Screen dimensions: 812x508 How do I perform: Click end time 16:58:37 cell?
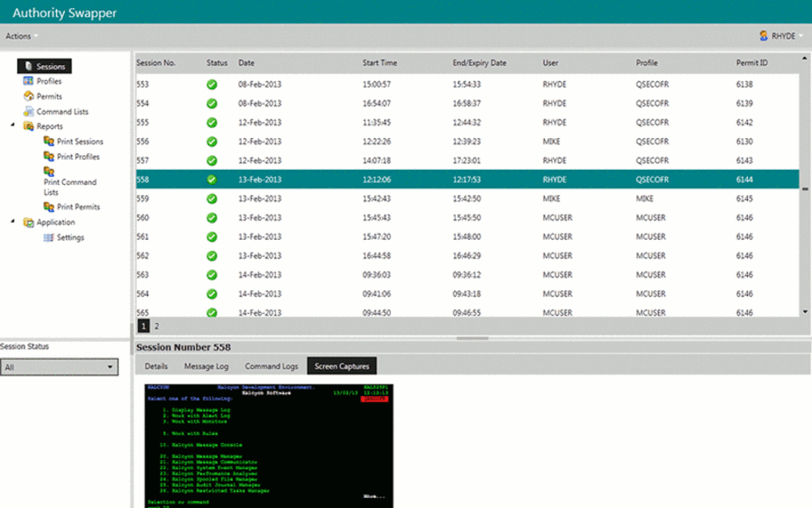[x=466, y=104]
